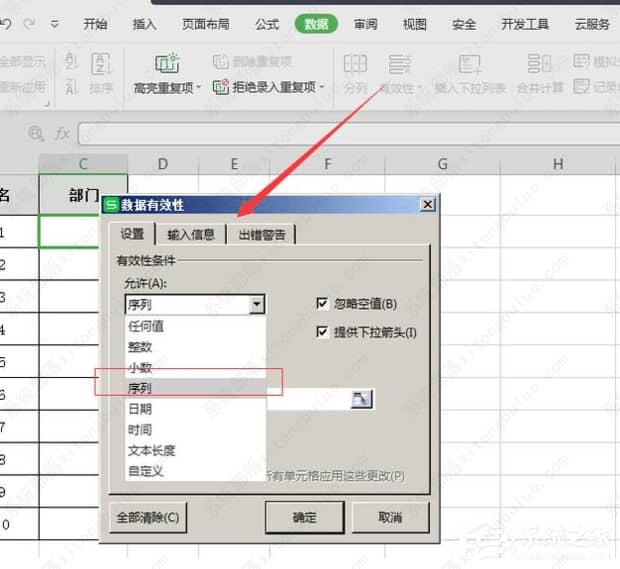This screenshot has height=569, width=620.
Task: Click into the formula bar input
Action: coord(349,134)
